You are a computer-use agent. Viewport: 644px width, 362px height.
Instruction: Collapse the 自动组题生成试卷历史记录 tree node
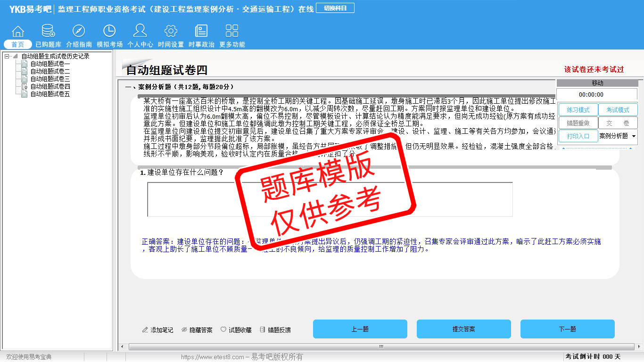[x=7, y=56]
